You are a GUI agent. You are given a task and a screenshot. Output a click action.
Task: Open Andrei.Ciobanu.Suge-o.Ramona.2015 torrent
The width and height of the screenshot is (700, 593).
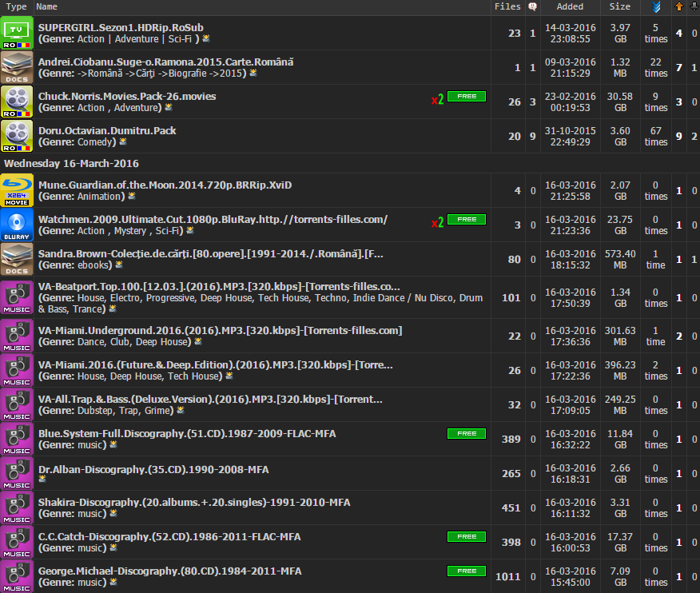click(166, 62)
